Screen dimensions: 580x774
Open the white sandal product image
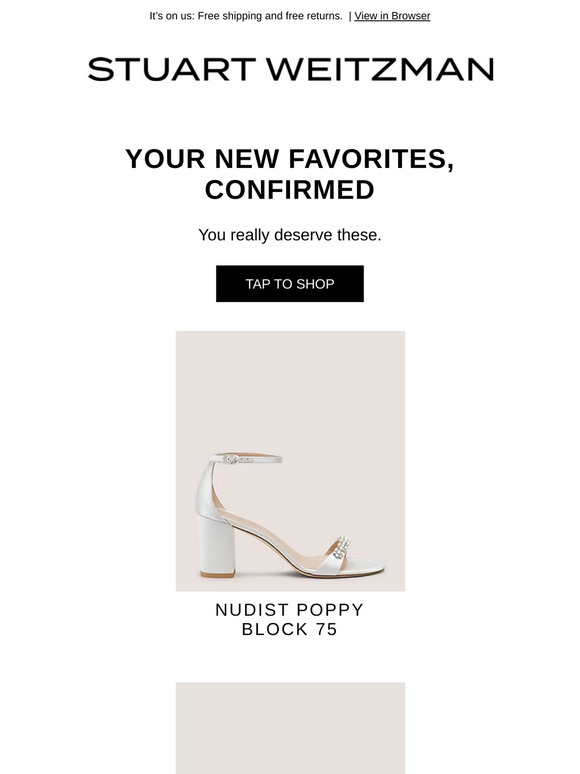pos(290,461)
